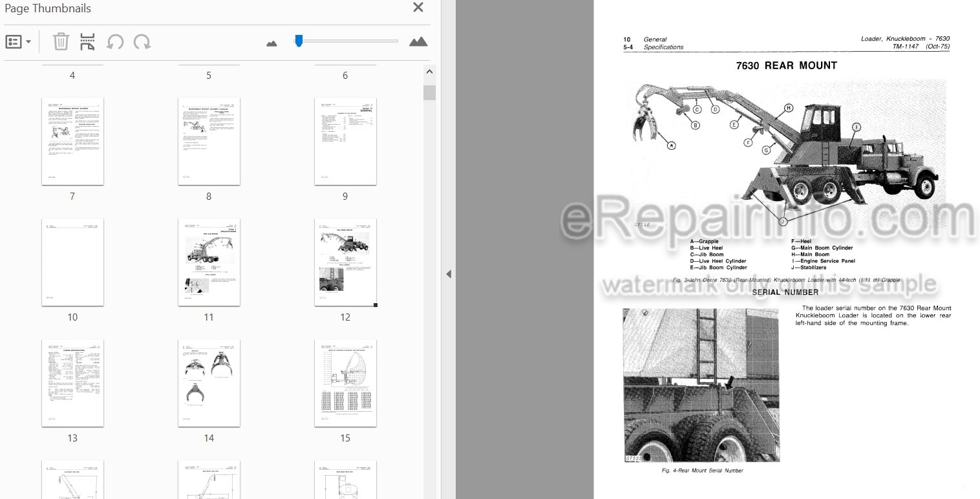The height and width of the screenshot is (499, 980).
Task: Go to page 11 thumbnail
Action: (x=209, y=262)
